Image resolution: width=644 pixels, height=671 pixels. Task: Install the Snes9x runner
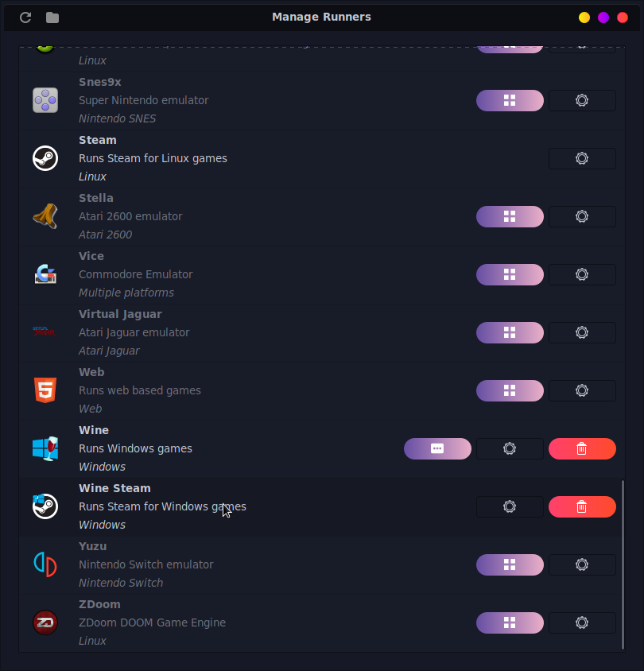[510, 100]
